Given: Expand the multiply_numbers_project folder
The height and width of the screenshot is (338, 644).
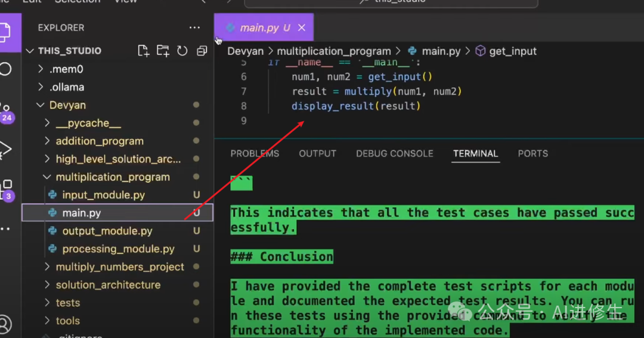Looking at the screenshot, I should (47, 266).
